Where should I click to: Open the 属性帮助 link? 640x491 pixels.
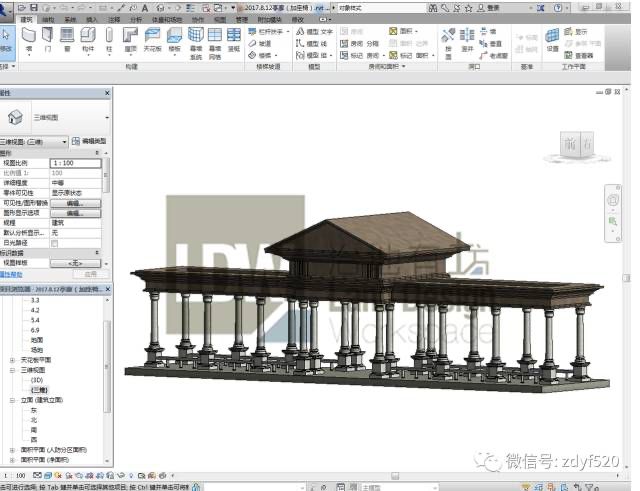click(11, 274)
